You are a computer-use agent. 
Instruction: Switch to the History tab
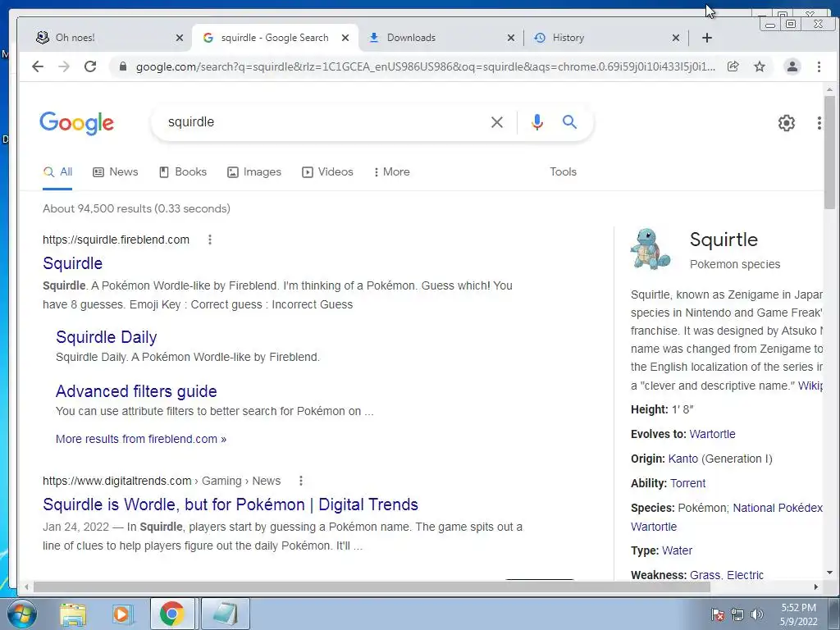click(x=605, y=38)
